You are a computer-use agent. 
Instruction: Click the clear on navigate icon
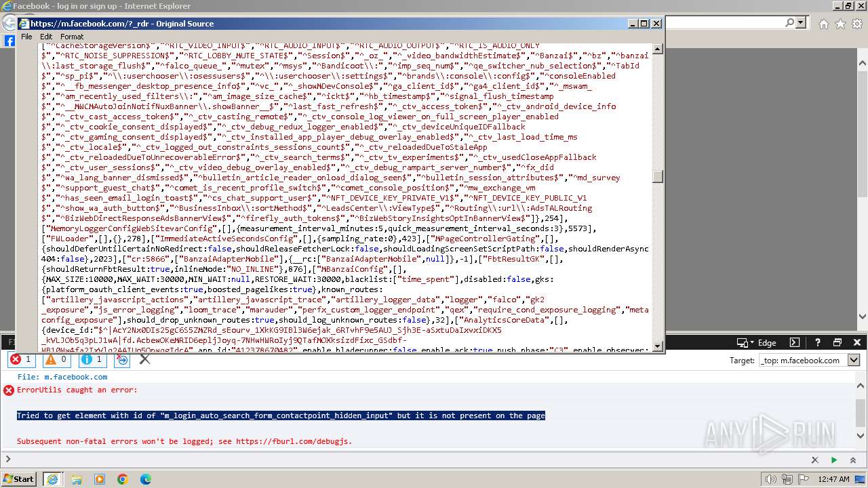coord(123,359)
